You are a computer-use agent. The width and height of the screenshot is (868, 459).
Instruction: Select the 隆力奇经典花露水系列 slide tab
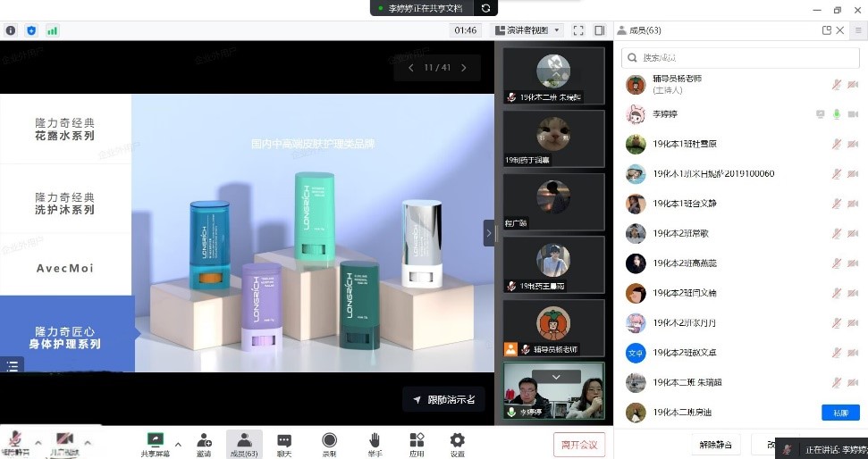pos(65,129)
